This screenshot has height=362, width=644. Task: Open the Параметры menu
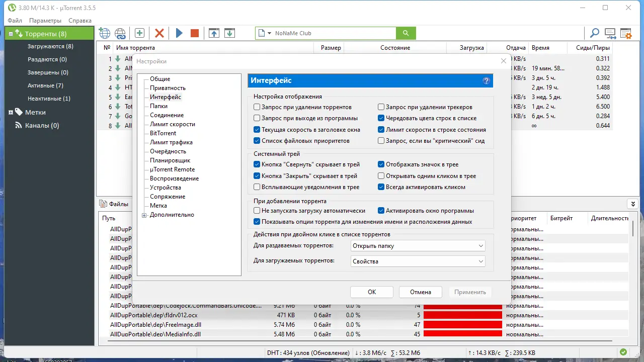pos(45,21)
